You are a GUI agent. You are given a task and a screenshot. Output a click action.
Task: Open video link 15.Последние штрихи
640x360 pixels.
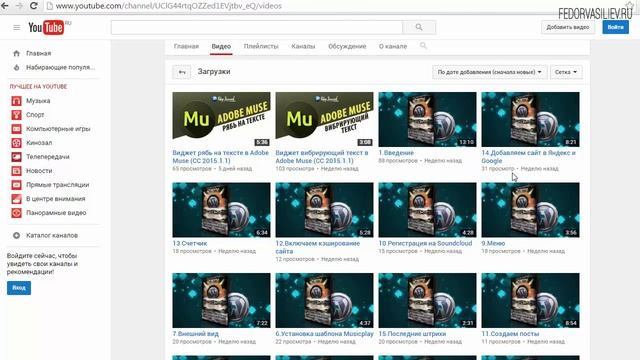[412, 334]
